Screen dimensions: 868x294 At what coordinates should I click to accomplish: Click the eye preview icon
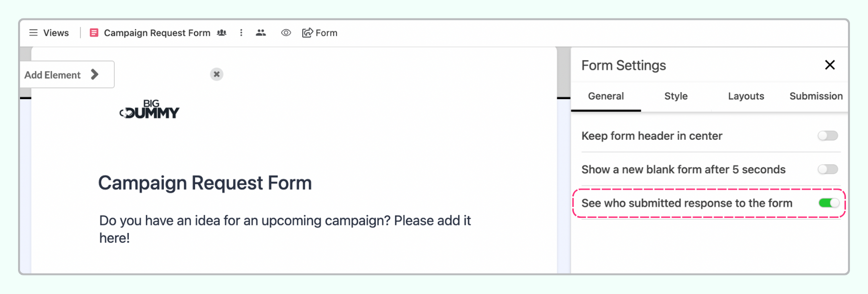286,33
